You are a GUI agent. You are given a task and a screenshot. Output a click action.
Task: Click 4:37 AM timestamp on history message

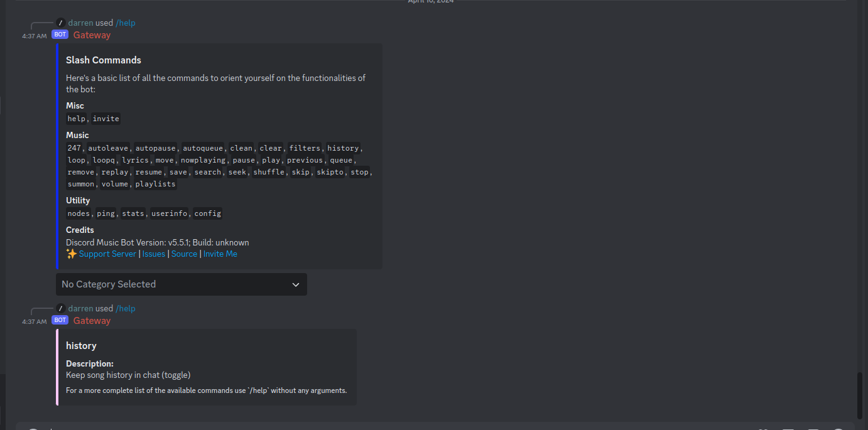coord(35,321)
